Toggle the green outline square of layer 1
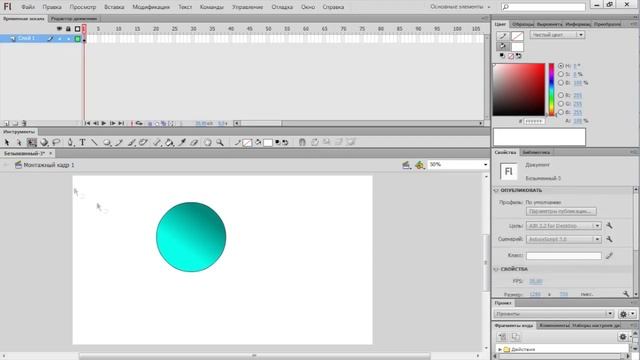 (x=78, y=38)
